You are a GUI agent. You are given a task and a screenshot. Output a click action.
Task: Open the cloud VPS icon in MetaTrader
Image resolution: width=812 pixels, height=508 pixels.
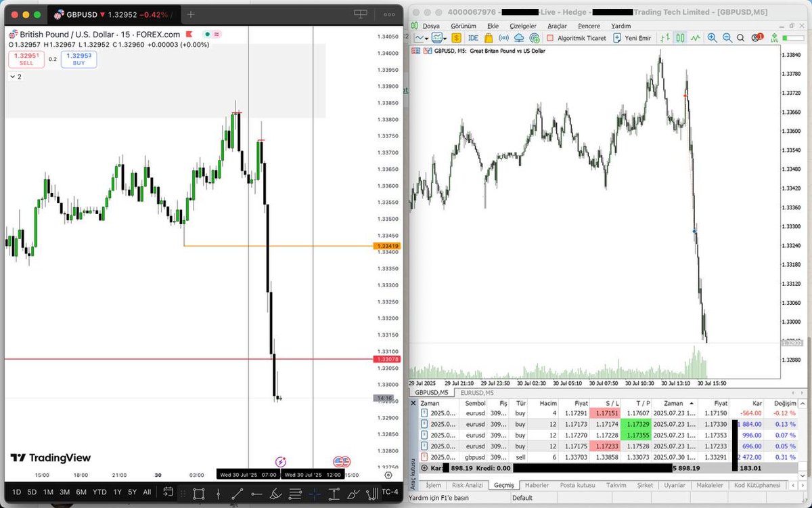click(518, 38)
